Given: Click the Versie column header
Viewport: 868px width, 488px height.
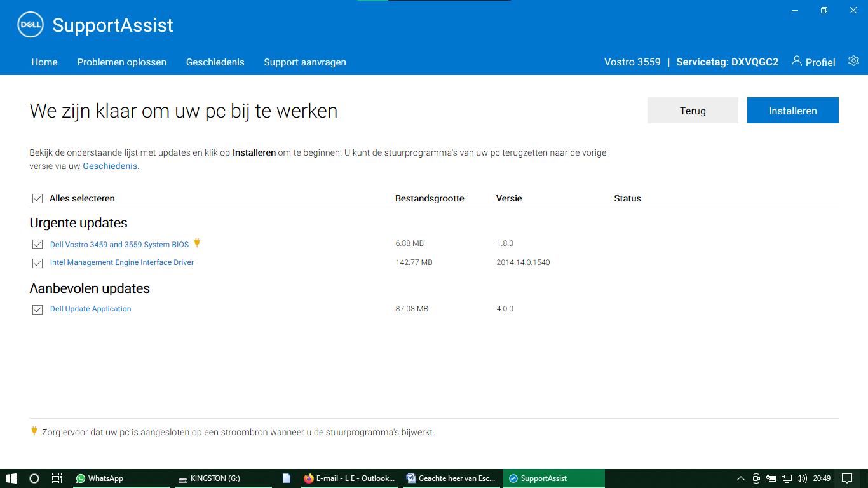Looking at the screenshot, I should (x=509, y=198).
